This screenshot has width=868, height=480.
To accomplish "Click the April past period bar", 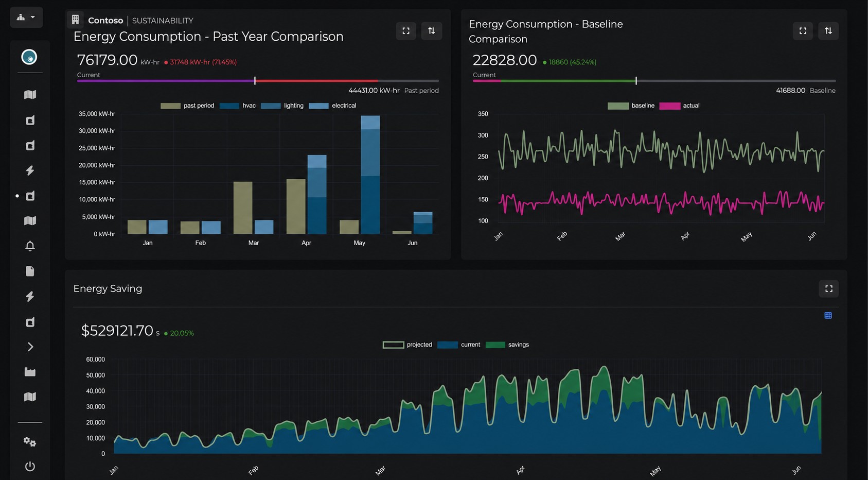I will [296, 207].
